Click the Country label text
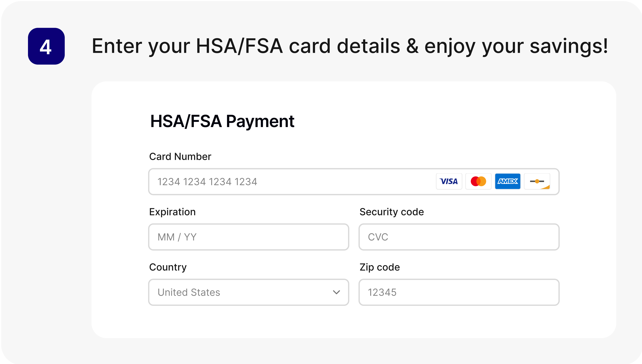Image resolution: width=642 pixels, height=364 pixels. point(168,267)
